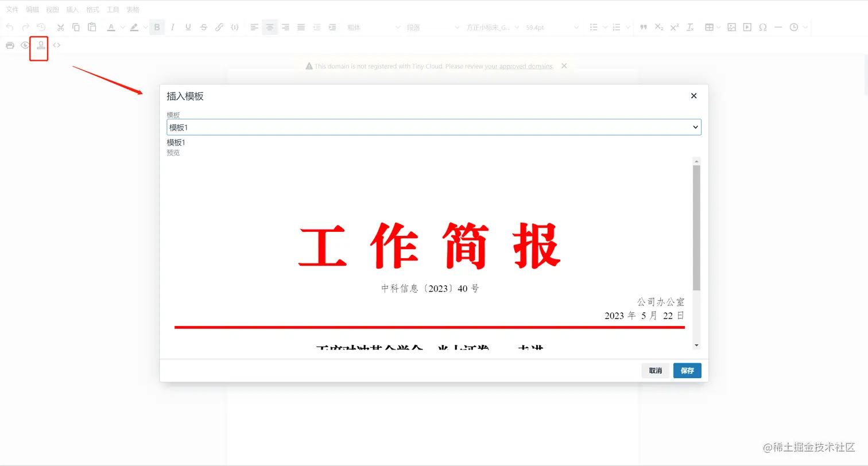The height and width of the screenshot is (466, 868).
Task: Click the numbered list icon
Action: pyautogui.click(x=617, y=27)
